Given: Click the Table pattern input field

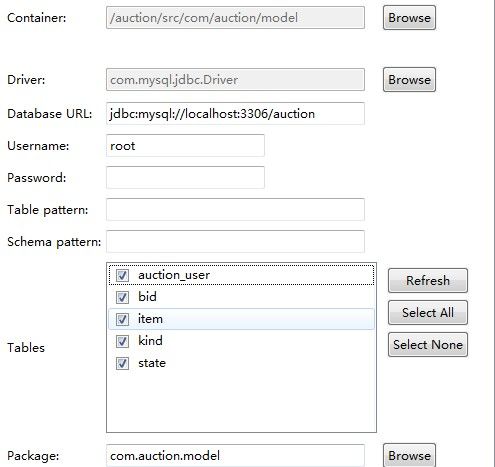Looking at the screenshot, I should [235, 210].
